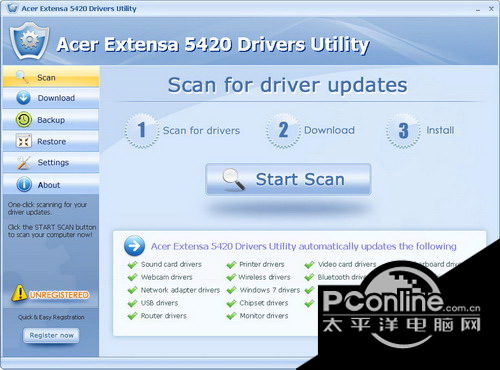Click checkmark next to Printer drivers
The height and width of the screenshot is (370, 500).
[231, 265]
